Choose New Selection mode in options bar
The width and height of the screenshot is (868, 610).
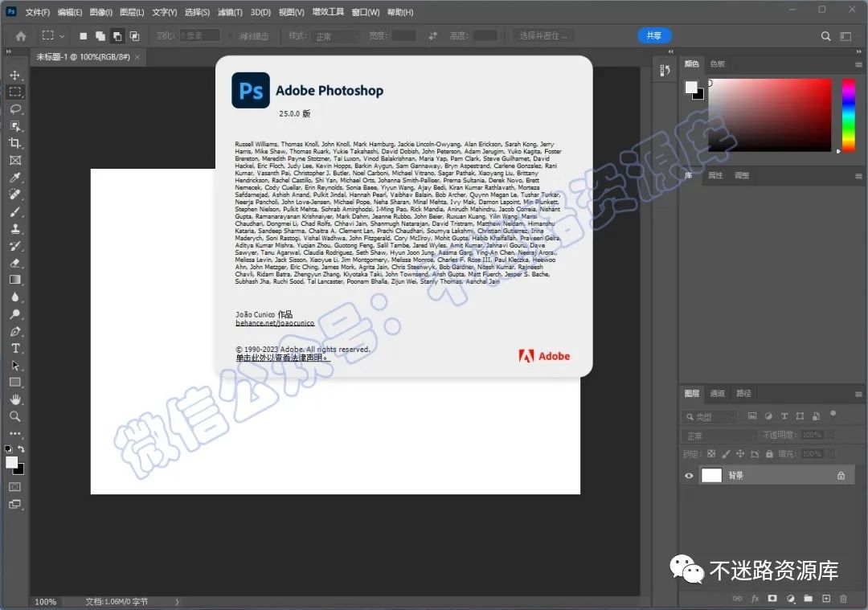(83, 36)
